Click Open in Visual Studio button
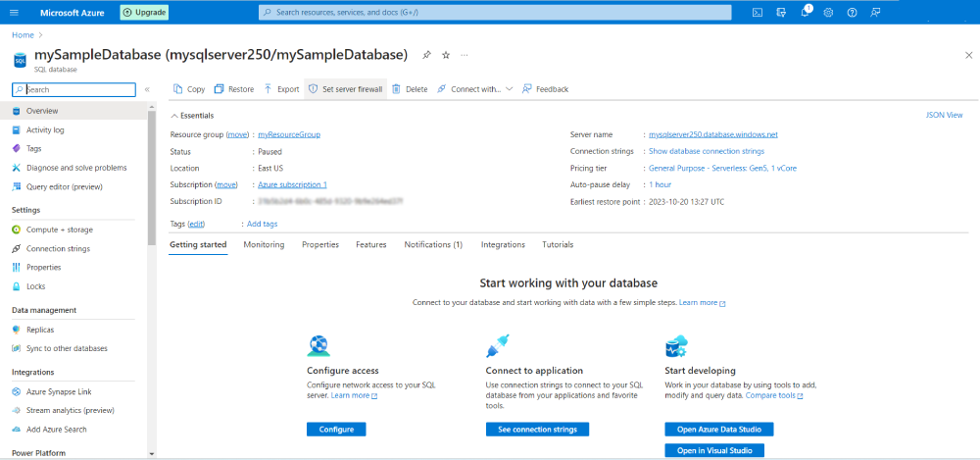 pyautogui.click(x=714, y=450)
